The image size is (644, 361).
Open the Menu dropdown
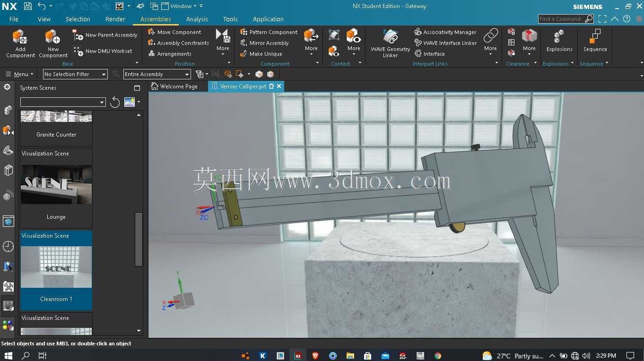19,74
